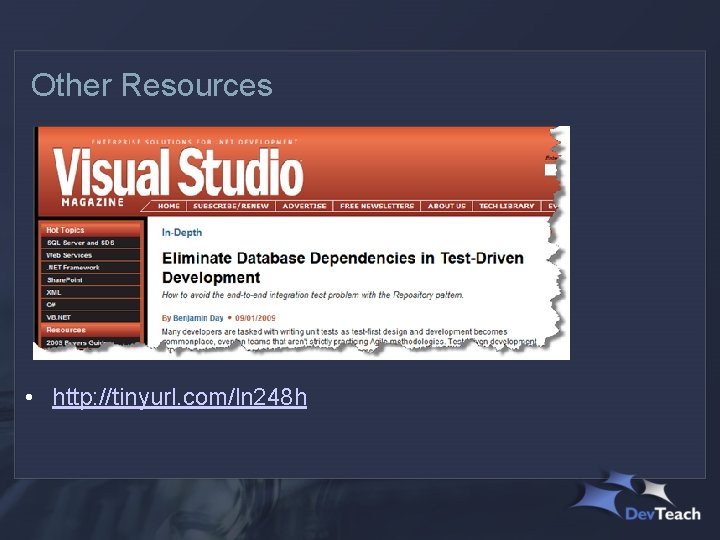The width and height of the screenshot is (720, 540).
Task: Open SUBSCRIBE/RENEW nav item
Action: tap(231, 206)
